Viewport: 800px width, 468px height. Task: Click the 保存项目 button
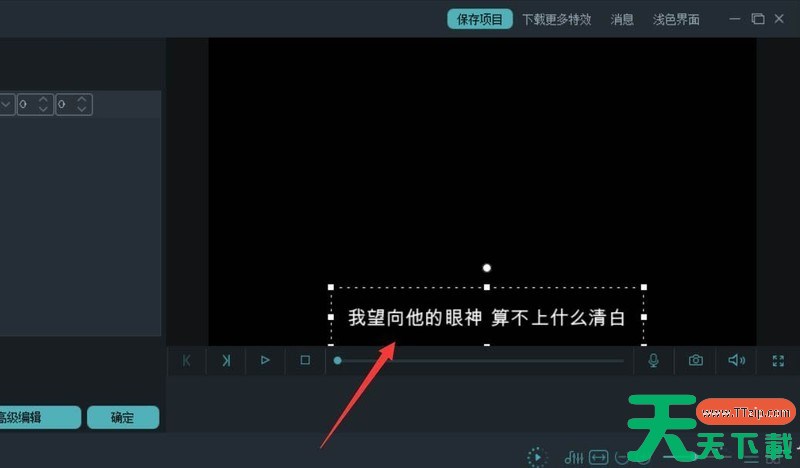tap(480, 19)
